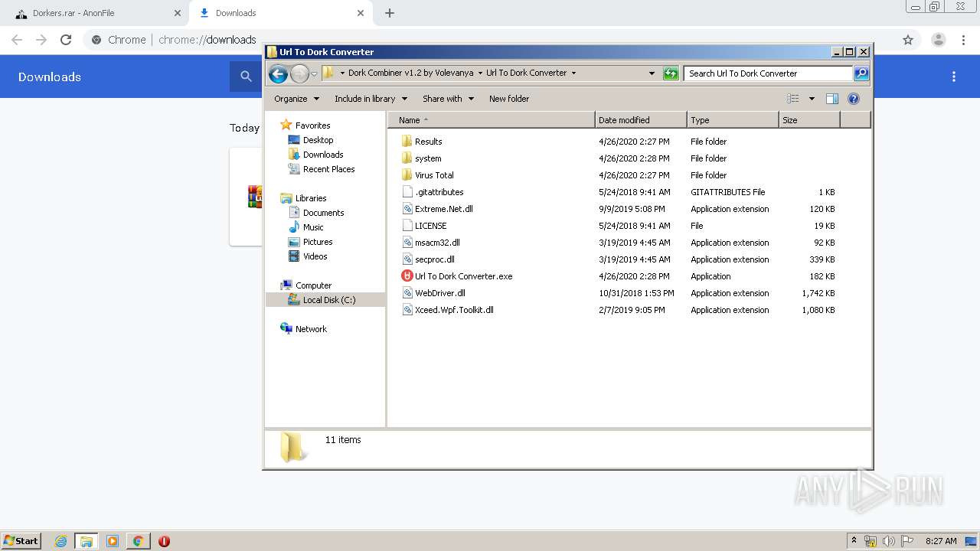Click the Windows Start button
Image resolution: width=980 pixels, height=551 pixels.
point(21,541)
